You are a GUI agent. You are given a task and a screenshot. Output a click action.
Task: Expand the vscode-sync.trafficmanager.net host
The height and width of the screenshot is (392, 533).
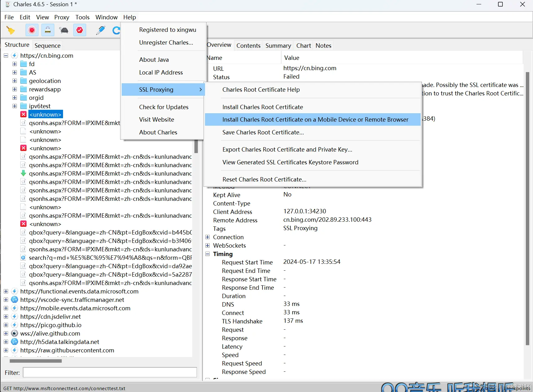coord(6,300)
